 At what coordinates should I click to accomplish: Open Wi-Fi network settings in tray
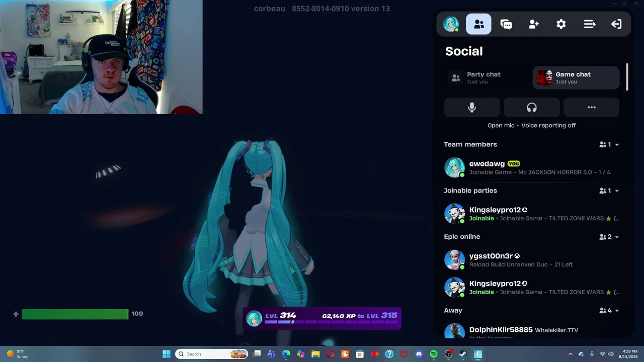coord(602,354)
